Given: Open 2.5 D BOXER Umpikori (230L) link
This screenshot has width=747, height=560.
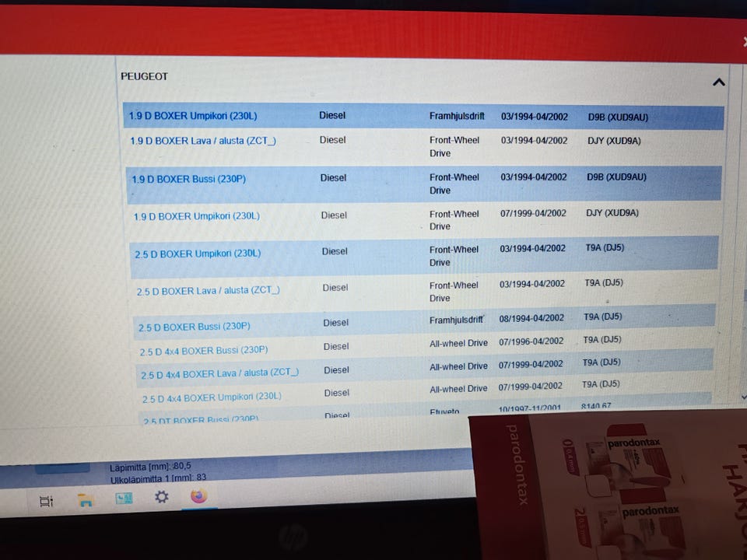Looking at the screenshot, I should (x=198, y=254).
